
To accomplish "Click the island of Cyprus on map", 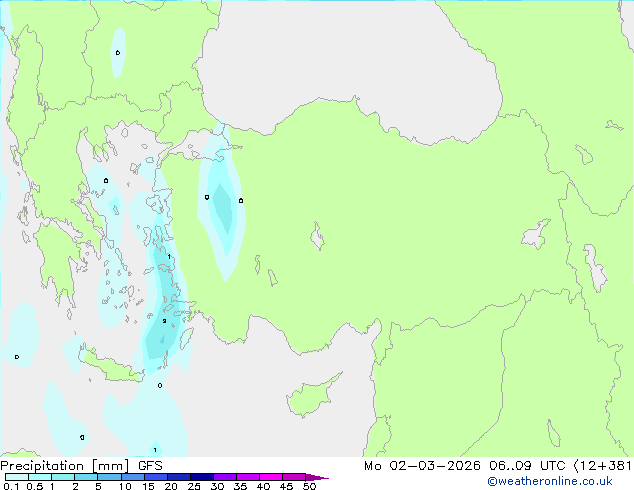I will click(x=311, y=397).
